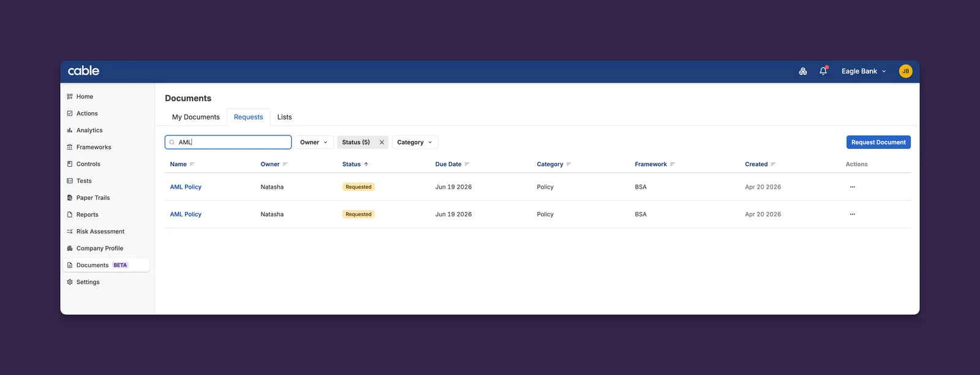Sort by Due Date column icon

(x=467, y=164)
